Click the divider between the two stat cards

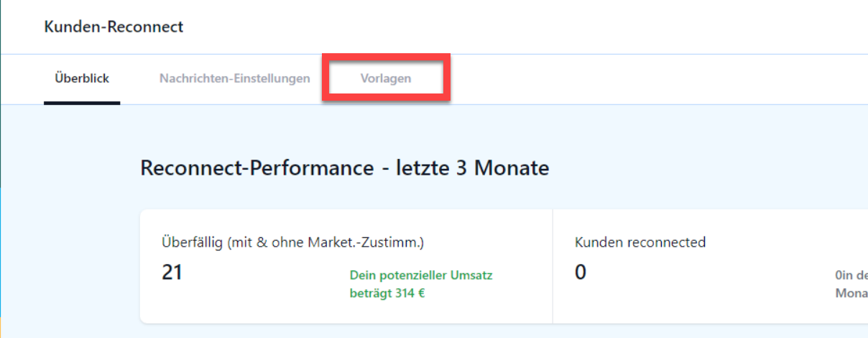[x=553, y=267]
